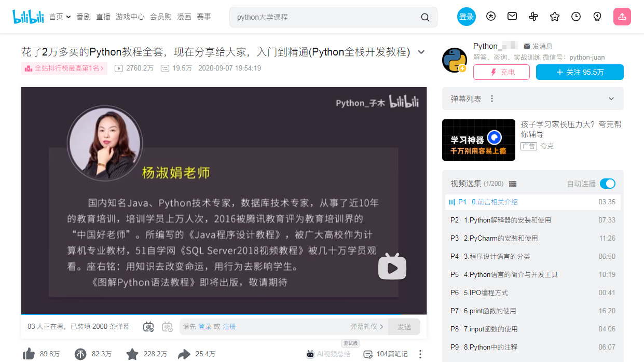This screenshot has width=644, height=362.
Task: Click the pink upload icon button
Action: click(x=622, y=17)
